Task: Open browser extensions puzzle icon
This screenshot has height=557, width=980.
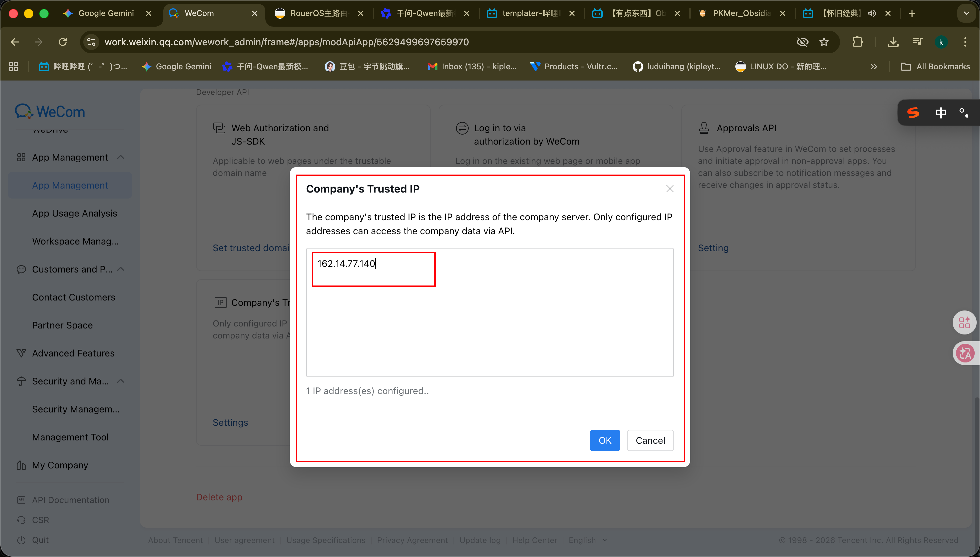Action: click(858, 42)
